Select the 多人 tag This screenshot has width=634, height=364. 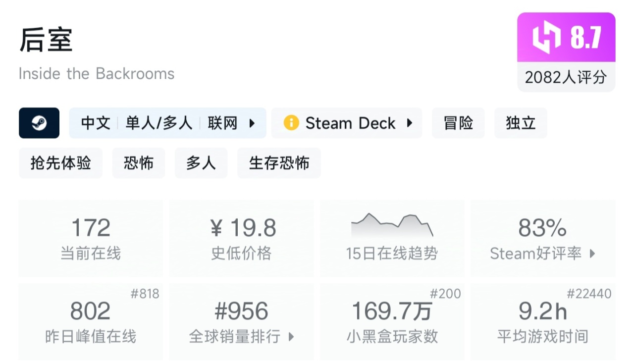(201, 163)
